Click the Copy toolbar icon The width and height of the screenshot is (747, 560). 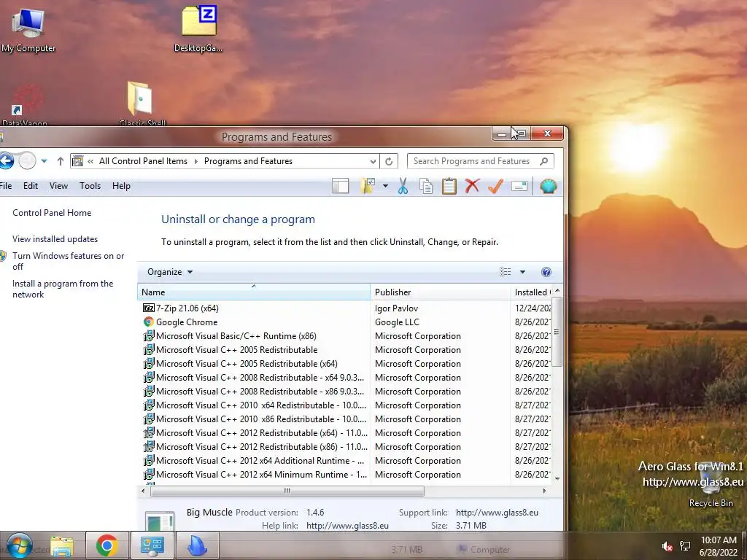coord(426,186)
